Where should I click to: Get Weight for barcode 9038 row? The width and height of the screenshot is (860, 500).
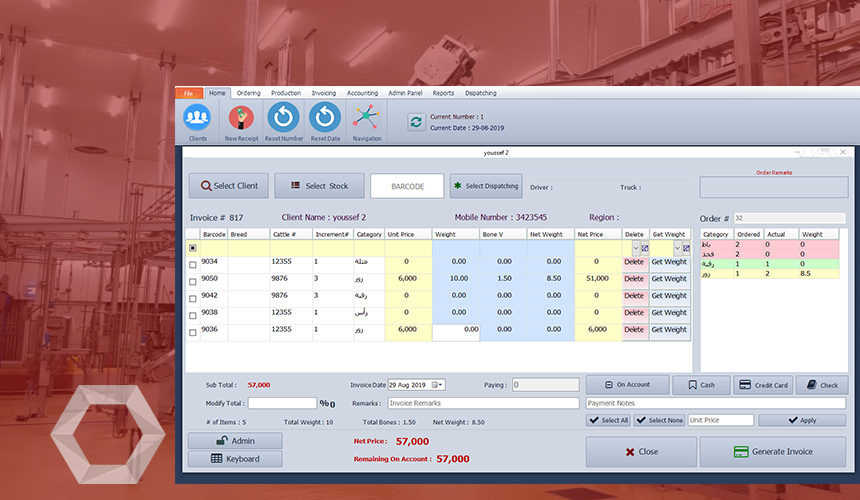669,314
